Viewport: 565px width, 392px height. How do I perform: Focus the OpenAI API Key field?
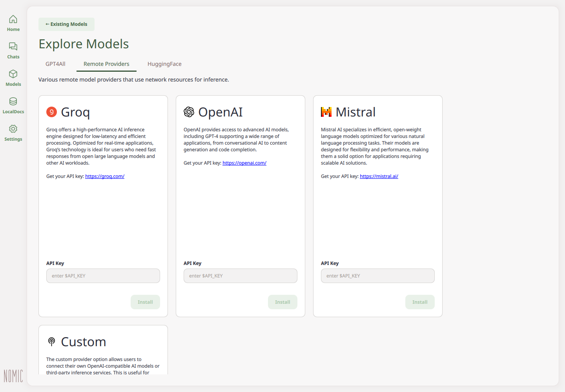click(x=241, y=276)
